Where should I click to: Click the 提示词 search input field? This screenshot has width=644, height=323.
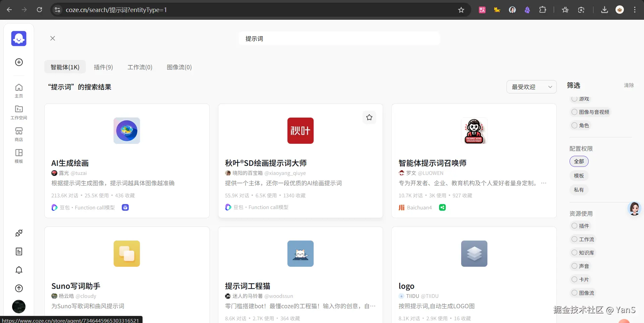click(339, 39)
